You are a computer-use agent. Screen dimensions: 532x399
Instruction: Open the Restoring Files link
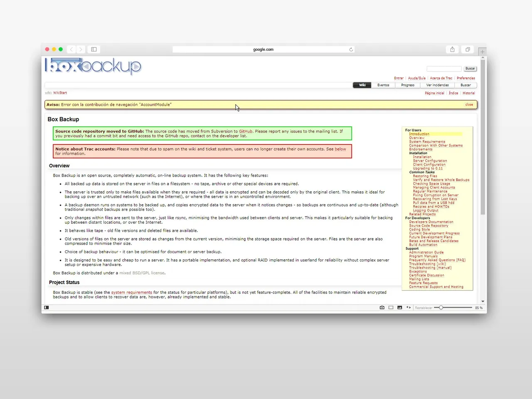pos(425,176)
